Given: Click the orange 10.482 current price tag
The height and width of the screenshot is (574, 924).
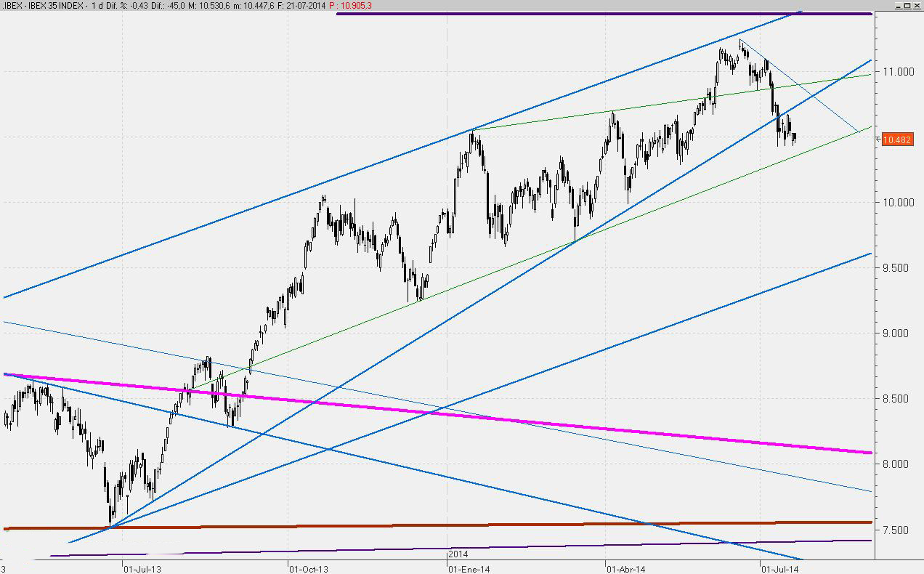Looking at the screenshot, I should [897, 140].
